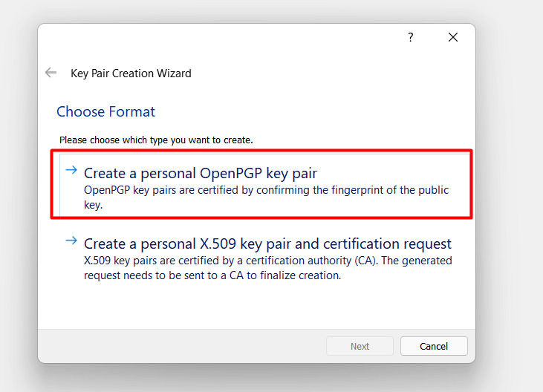Close the Key Pair Creation Wizard dialog
543x392 pixels.
pyautogui.click(x=453, y=37)
